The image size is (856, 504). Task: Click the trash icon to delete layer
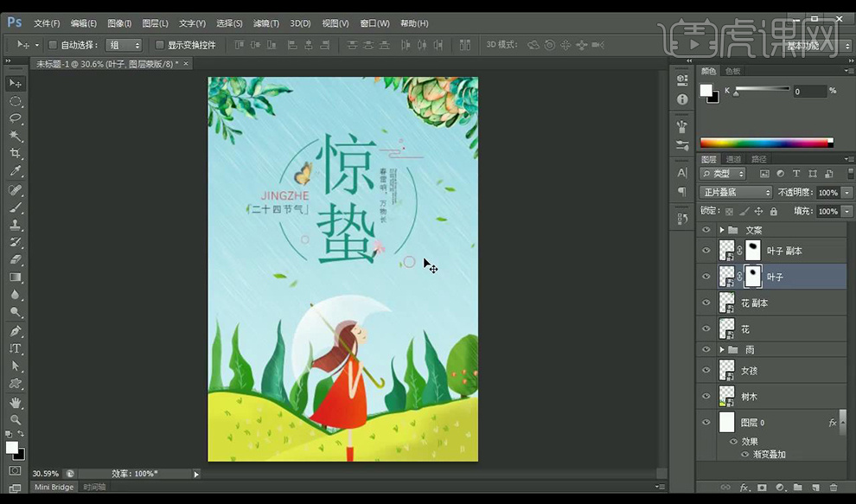(834, 488)
